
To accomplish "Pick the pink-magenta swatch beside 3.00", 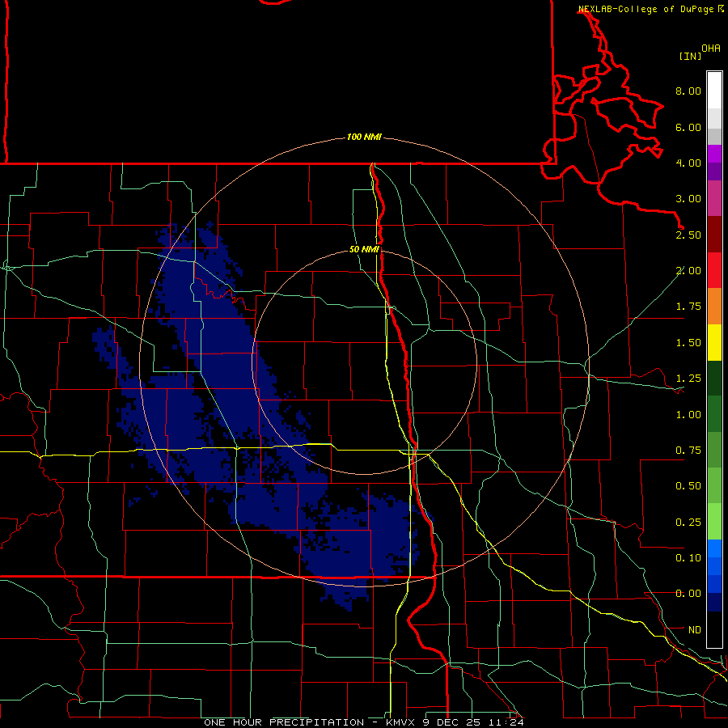I will point(714,199).
